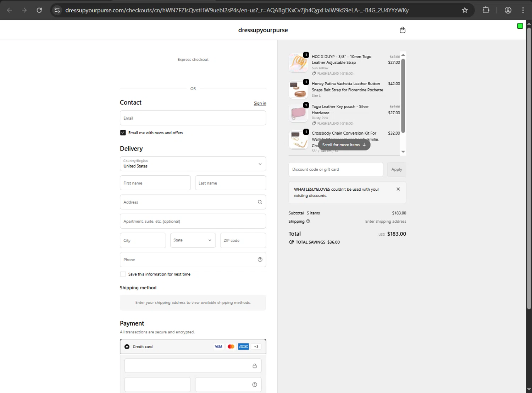
Task: Focus the Email input field
Action: [193, 118]
